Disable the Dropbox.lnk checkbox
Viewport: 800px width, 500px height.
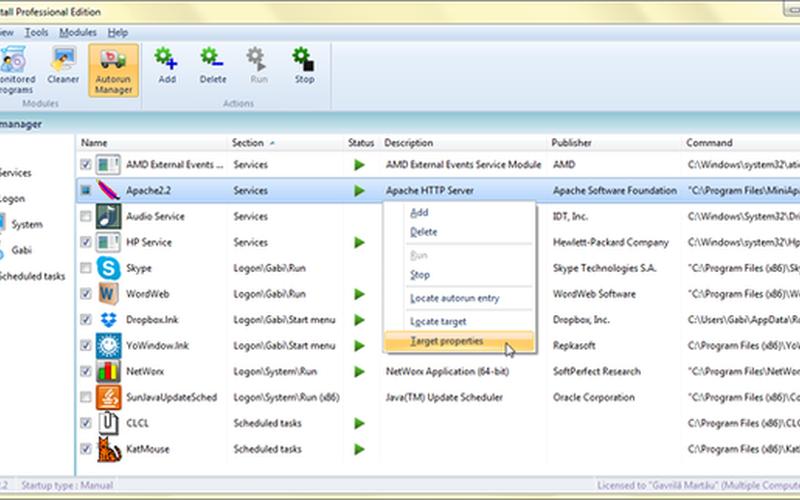[x=86, y=320]
